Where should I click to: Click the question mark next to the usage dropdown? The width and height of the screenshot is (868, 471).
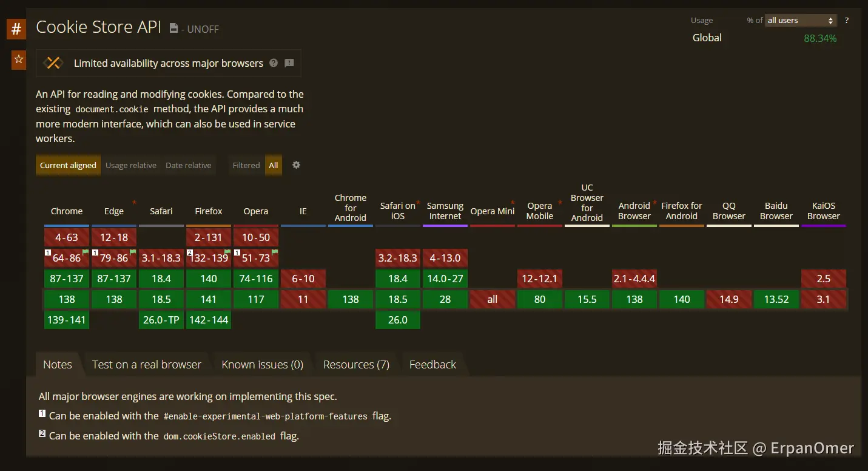tap(847, 21)
